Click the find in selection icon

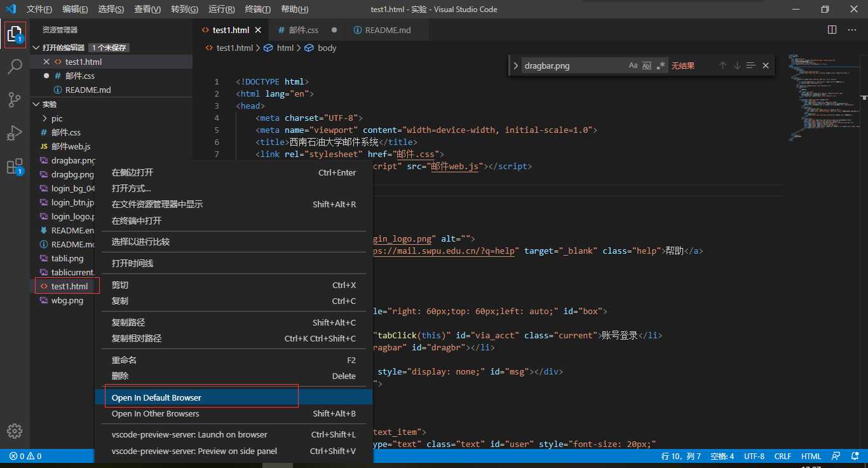(x=751, y=65)
